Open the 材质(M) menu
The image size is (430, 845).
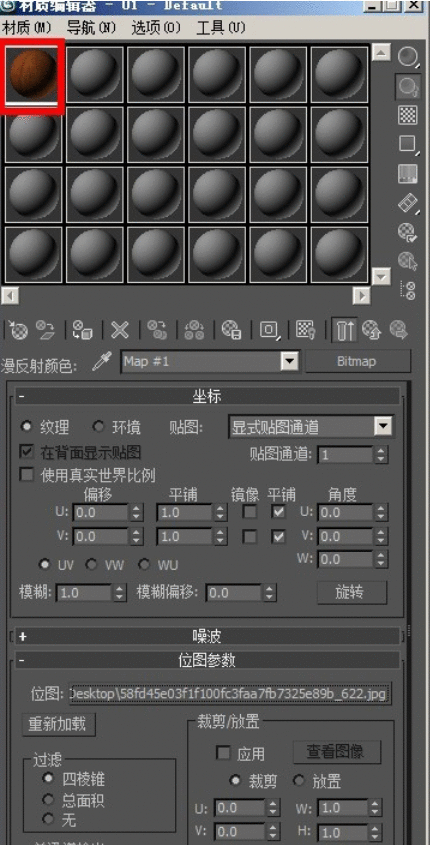point(26,27)
